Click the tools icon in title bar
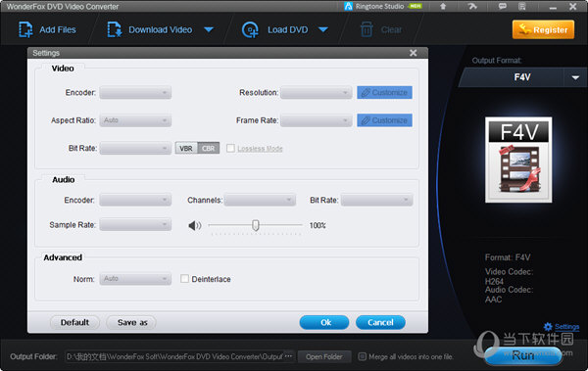The image size is (588, 371). pos(472,6)
